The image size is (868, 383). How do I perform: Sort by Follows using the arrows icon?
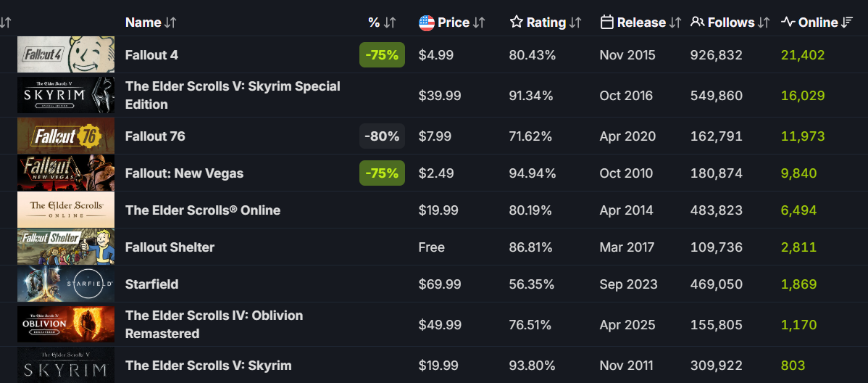point(763,22)
